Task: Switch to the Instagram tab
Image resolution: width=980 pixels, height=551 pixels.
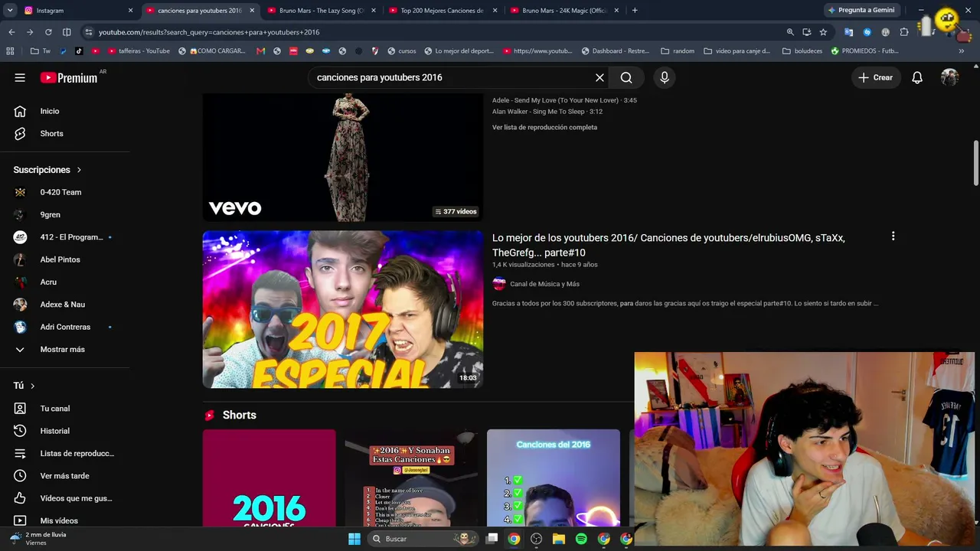Action: tap(77, 11)
